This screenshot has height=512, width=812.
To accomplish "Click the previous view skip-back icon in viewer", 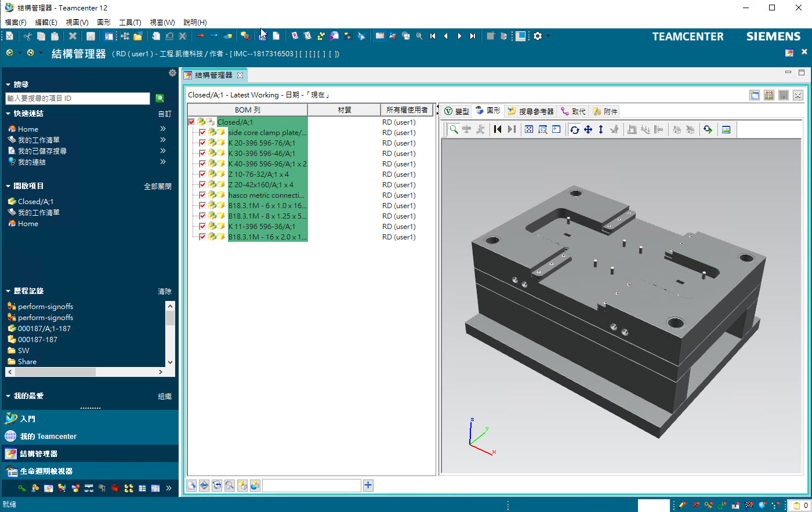I will click(x=498, y=129).
